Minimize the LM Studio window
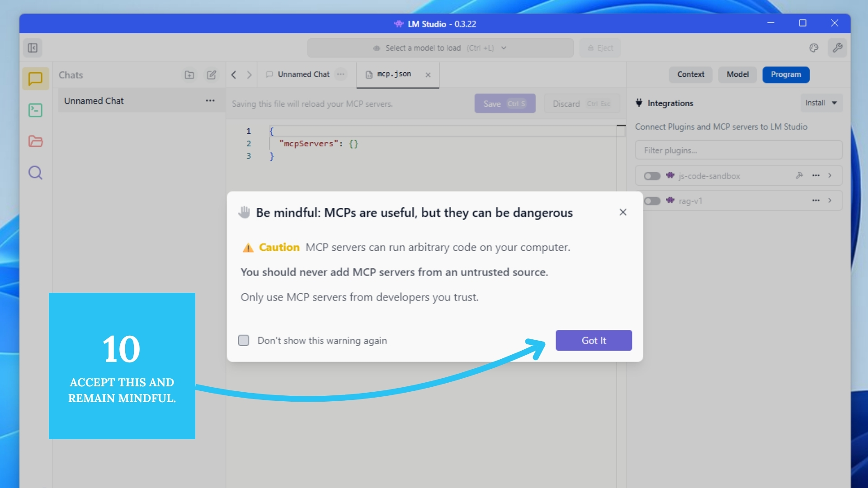 771,23
